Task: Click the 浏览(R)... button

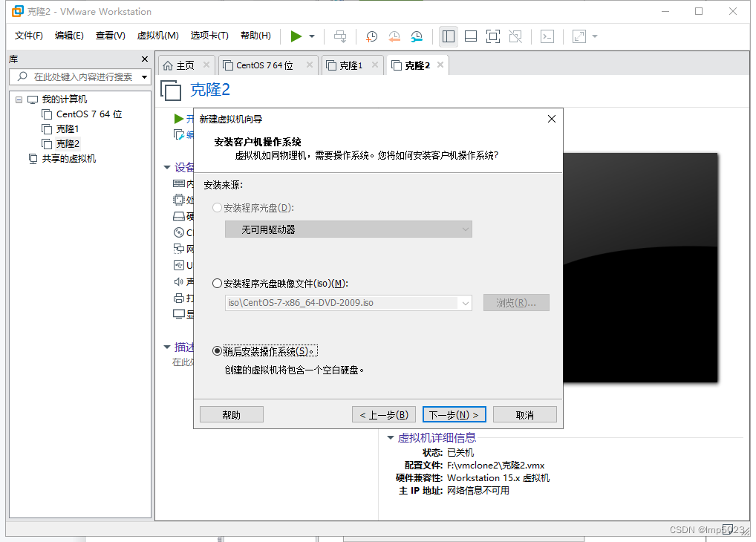Action: tap(516, 303)
